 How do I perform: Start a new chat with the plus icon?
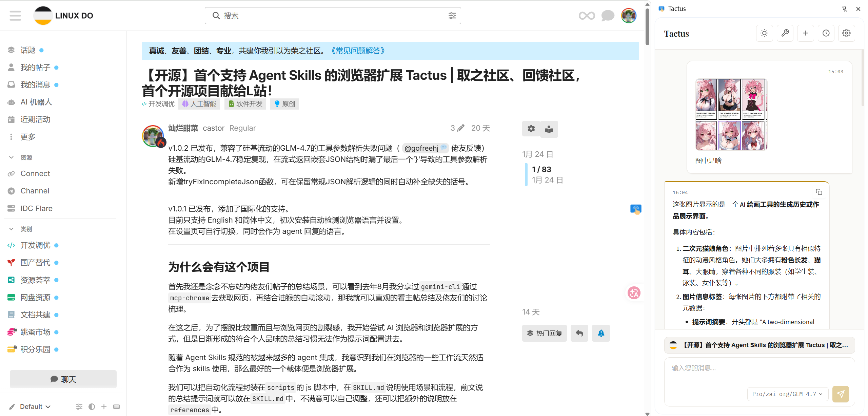point(806,33)
